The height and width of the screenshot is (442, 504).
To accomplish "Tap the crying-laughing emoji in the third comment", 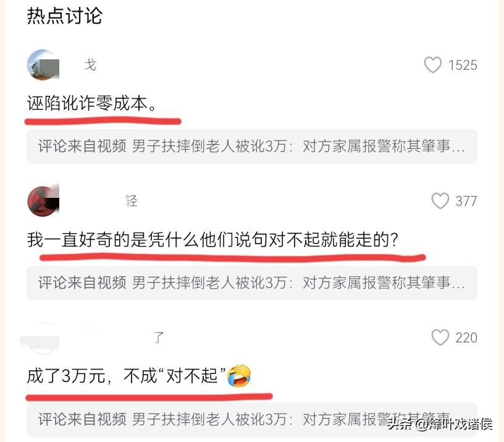I will 239,376.
